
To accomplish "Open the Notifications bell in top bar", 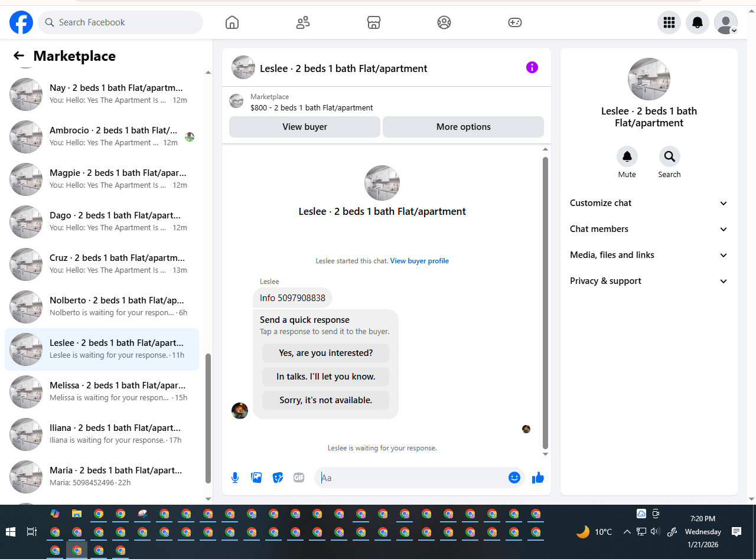I will click(x=698, y=22).
